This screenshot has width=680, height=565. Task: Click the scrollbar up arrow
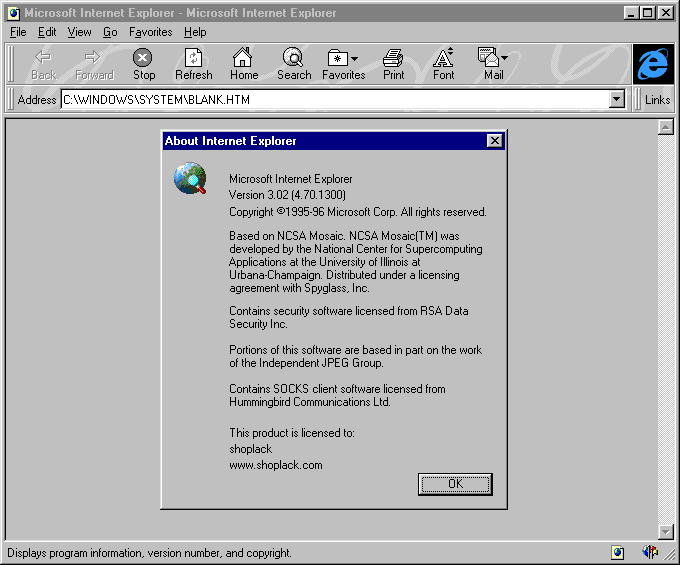click(666, 127)
